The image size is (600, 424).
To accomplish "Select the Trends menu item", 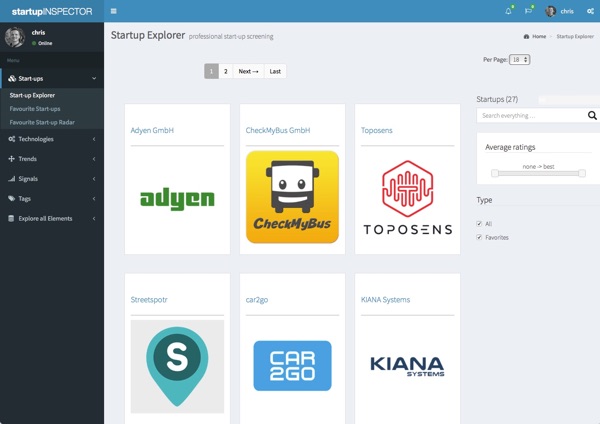I will click(28, 159).
